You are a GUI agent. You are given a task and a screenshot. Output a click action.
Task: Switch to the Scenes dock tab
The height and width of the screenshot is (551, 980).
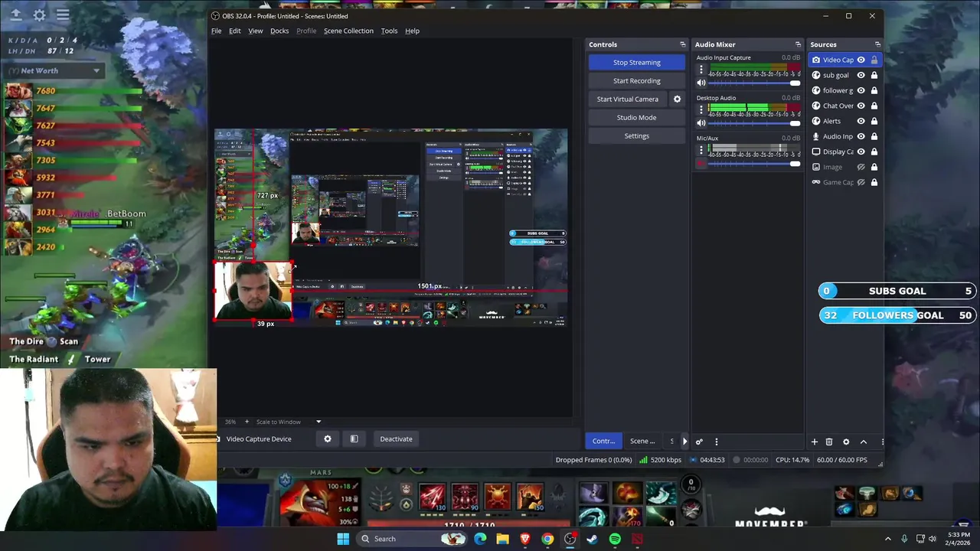point(642,441)
